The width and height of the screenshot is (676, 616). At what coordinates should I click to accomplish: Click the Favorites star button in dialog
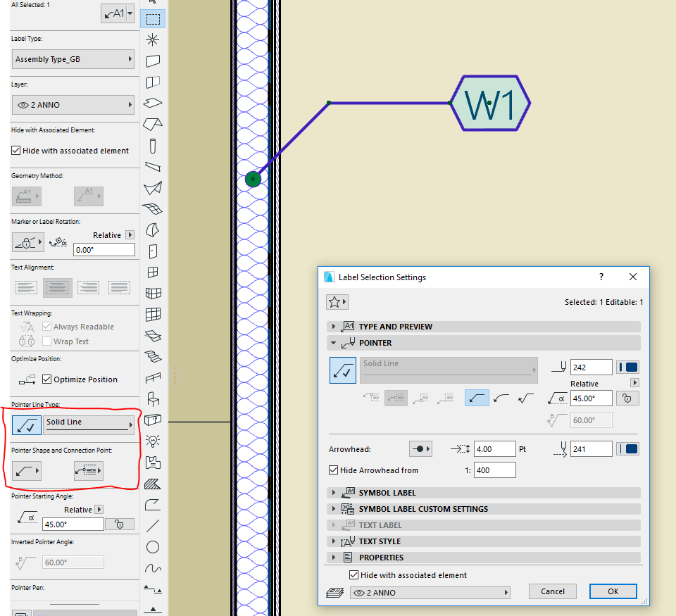(337, 302)
